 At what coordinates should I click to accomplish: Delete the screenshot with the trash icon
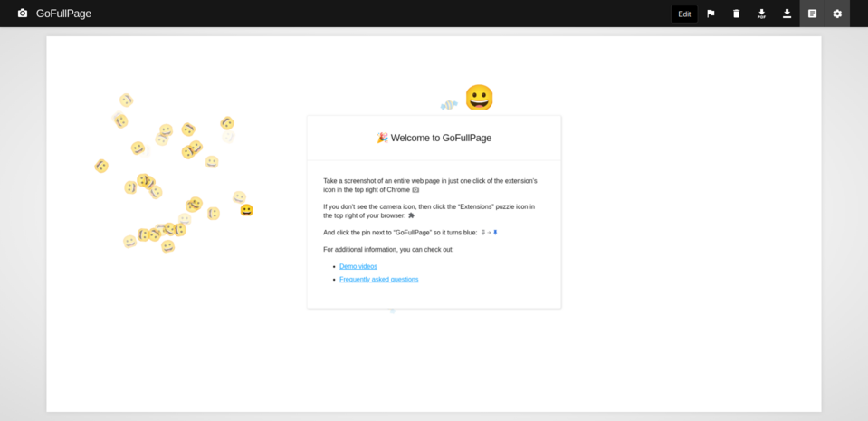pyautogui.click(x=736, y=14)
